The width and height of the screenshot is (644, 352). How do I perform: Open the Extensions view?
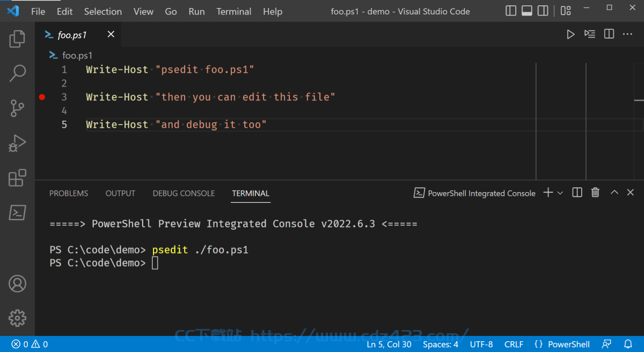[17, 178]
